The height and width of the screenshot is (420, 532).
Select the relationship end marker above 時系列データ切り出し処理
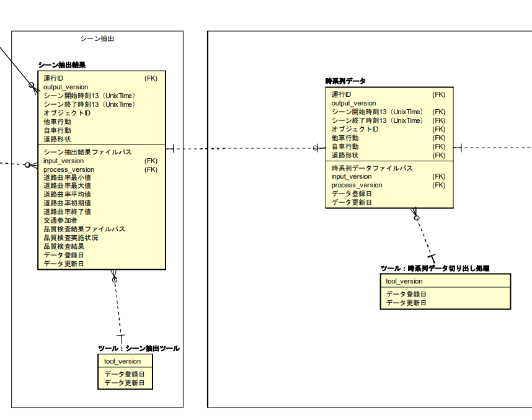click(432, 257)
